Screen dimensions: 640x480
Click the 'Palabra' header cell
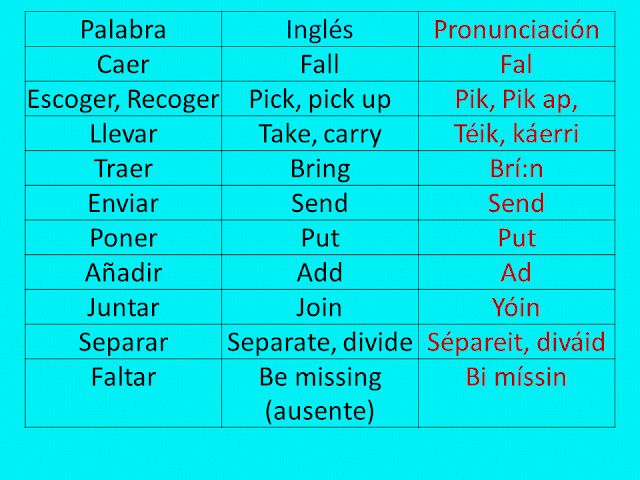pos(123,29)
